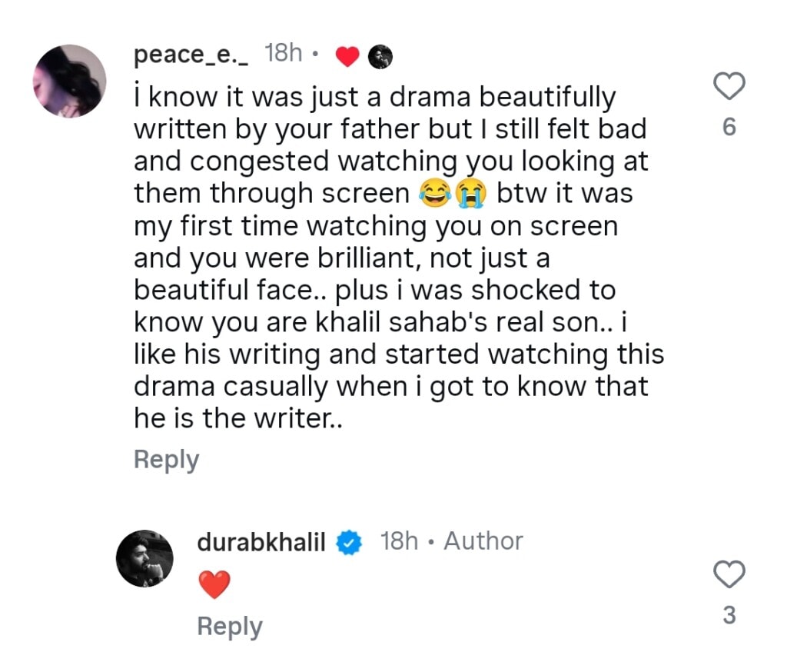
Task: Click the 18h timestamp on peace_e._'s comment
Action: 282,53
